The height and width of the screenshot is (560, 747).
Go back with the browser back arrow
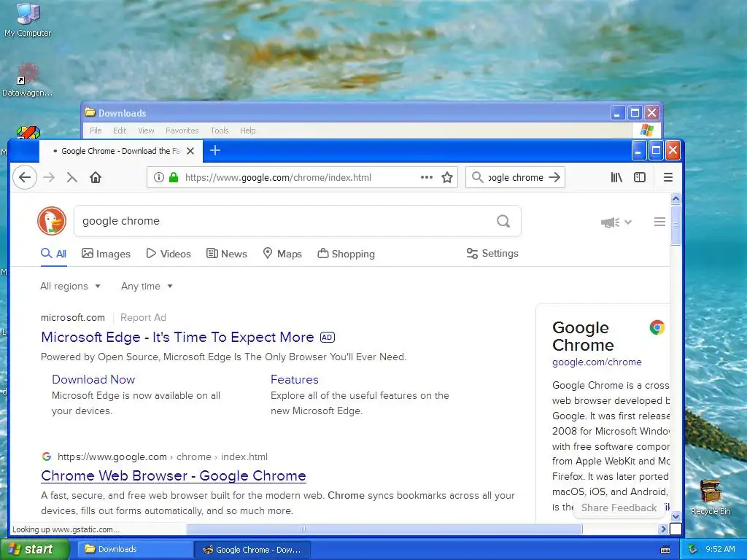point(25,178)
